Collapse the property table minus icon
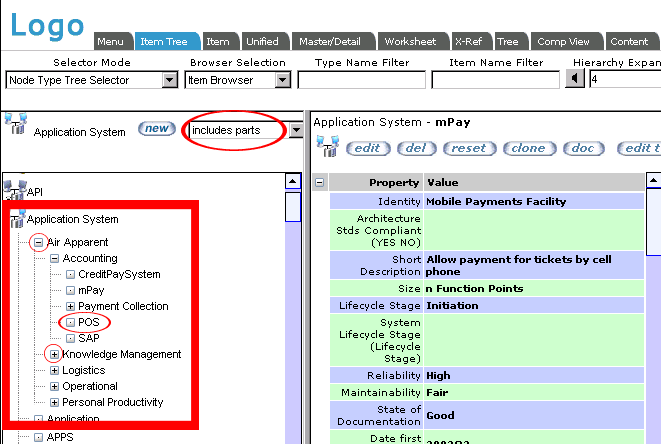Screen dimensions: 661x444 pos(320,183)
